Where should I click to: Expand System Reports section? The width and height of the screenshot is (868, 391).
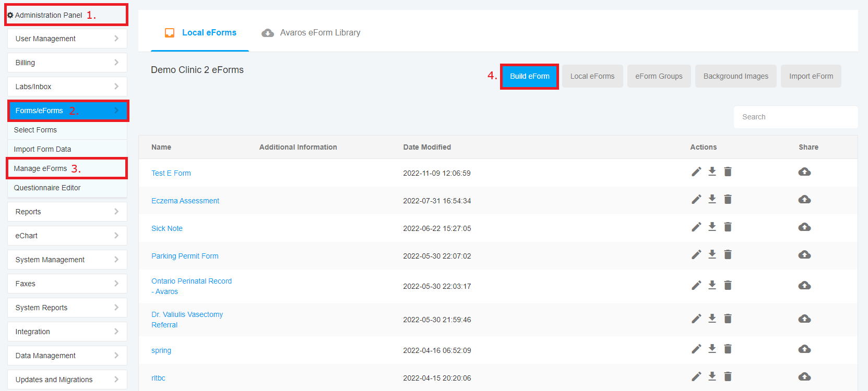[67, 308]
